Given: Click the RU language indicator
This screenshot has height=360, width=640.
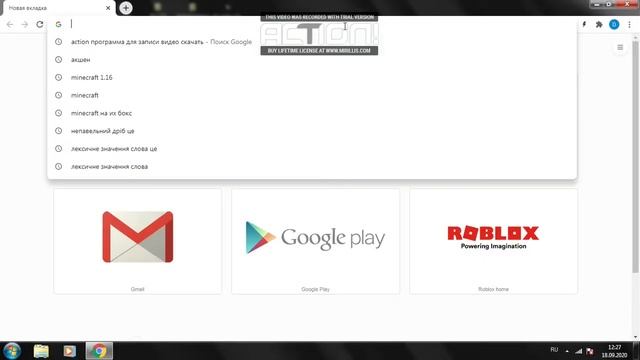Looking at the screenshot, I should point(554,350).
